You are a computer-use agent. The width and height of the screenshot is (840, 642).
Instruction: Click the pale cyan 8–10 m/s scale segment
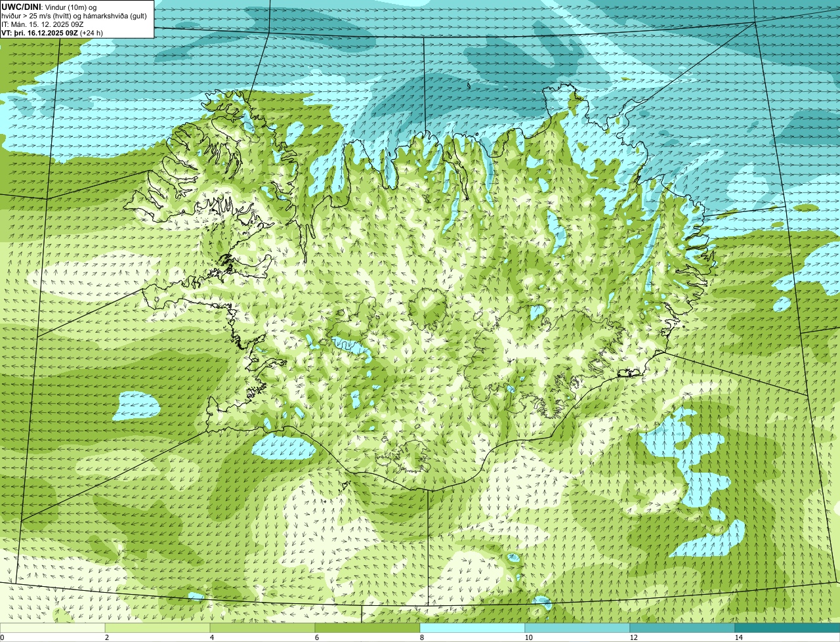point(472,628)
